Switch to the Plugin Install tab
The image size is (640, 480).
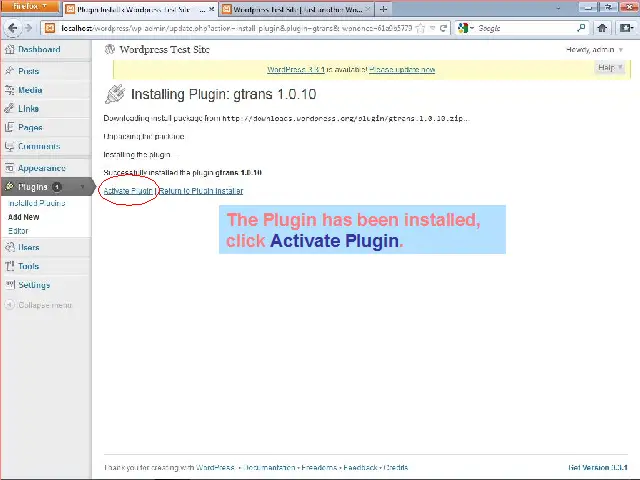140,9
